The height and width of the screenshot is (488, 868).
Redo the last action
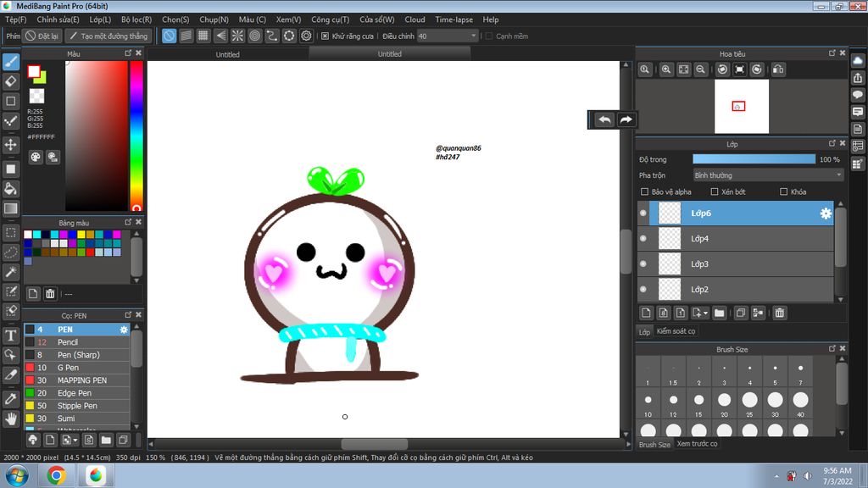(626, 119)
